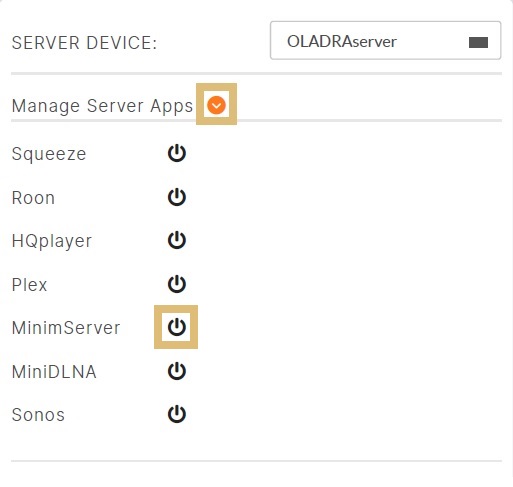Open the server device selection box
The image size is (513, 487).
coord(385,40)
